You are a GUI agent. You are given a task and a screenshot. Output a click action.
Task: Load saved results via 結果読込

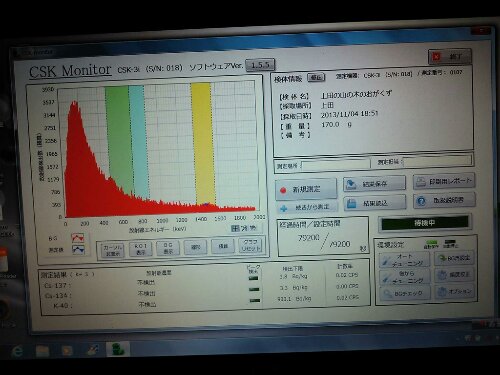[x=375, y=203]
